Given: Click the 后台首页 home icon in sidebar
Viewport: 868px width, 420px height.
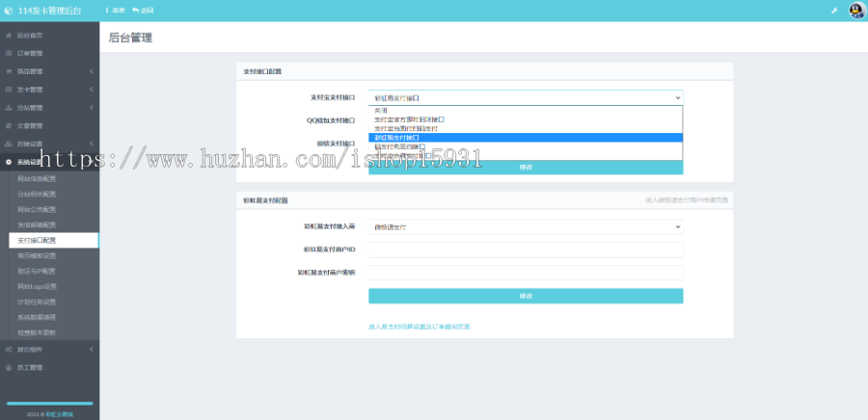Looking at the screenshot, I should (x=9, y=35).
